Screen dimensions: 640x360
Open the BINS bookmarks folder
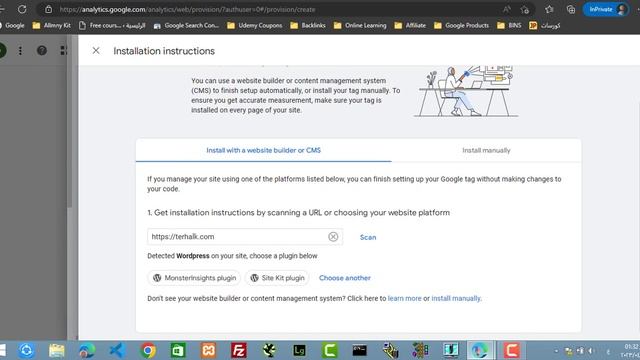(x=509, y=25)
